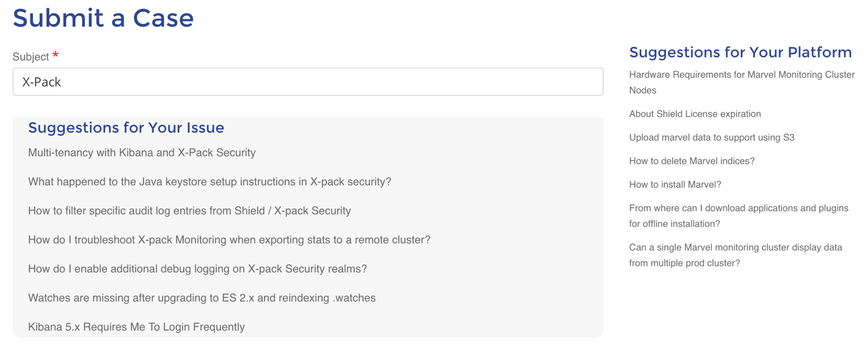Screen dimensions: 868x351
Task: Open the upload marvel data to S3 suggestion
Action: tap(710, 137)
